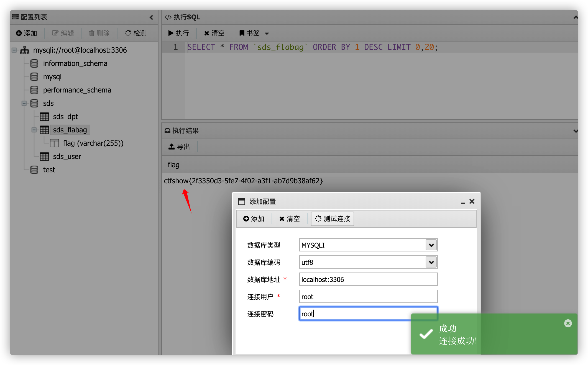Viewport: 588px width, 365px height.
Task: Open the information_schema database icon
Action: pos(34,63)
